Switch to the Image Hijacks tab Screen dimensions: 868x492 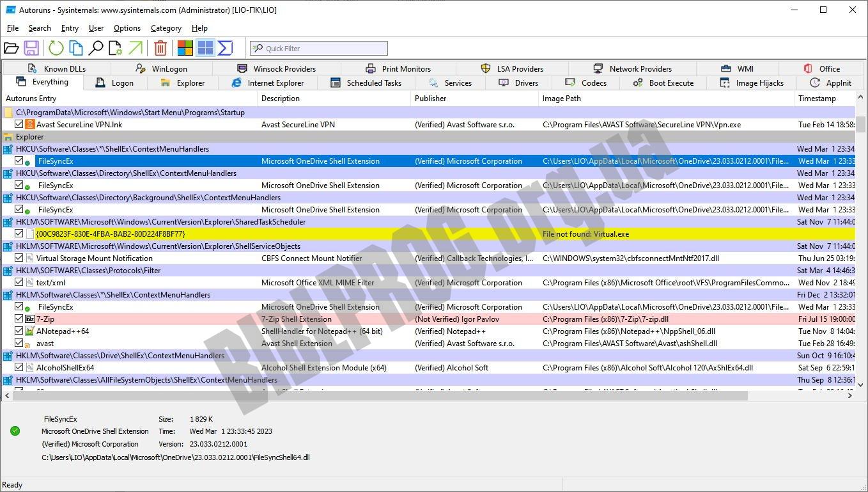(752, 83)
